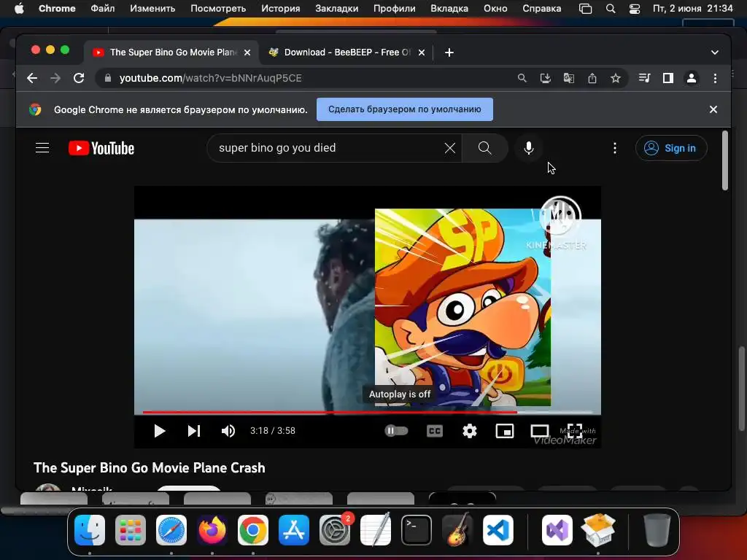The image size is (747, 560).
Task: Open the Справка menu
Action: [542, 9]
